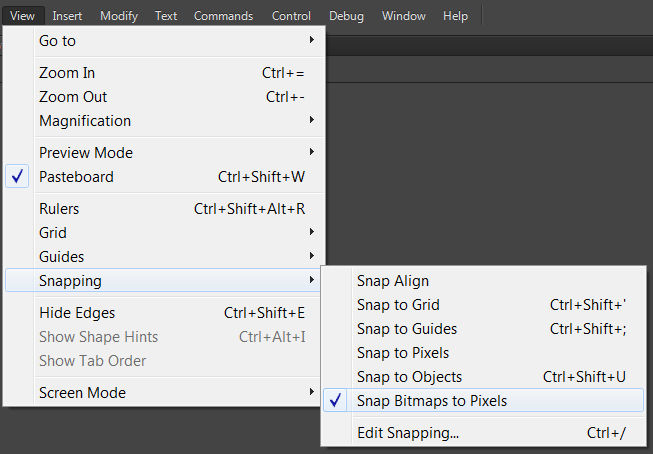Open the Modify menu
This screenshot has width=653, height=454.
point(119,16)
